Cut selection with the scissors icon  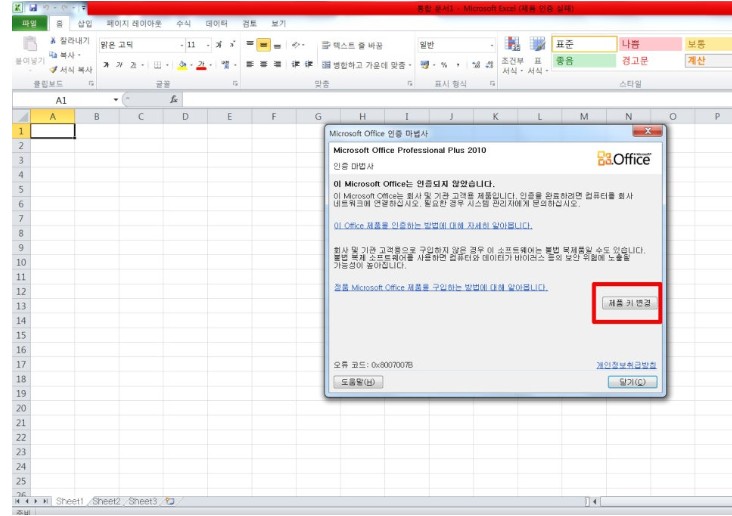tap(54, 41)
